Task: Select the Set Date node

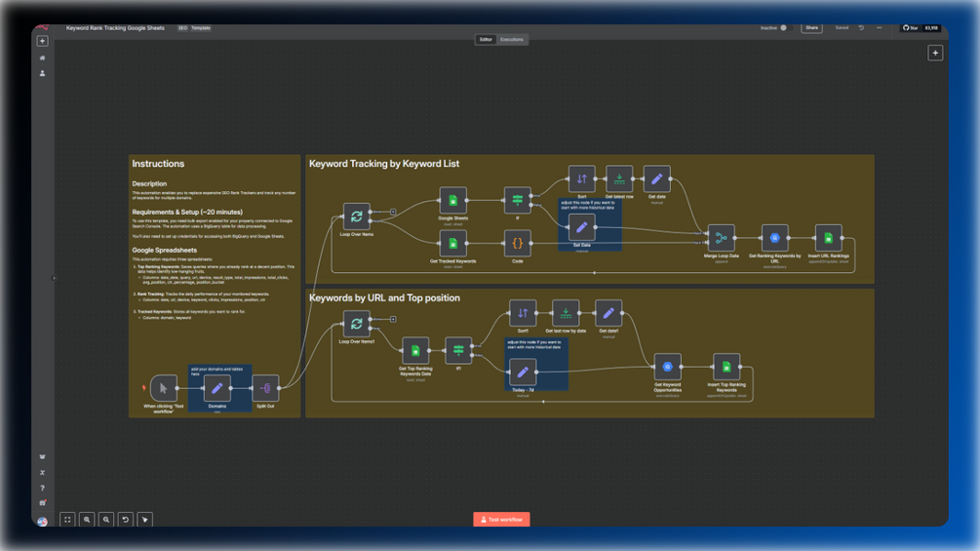Action: [582, 227]
